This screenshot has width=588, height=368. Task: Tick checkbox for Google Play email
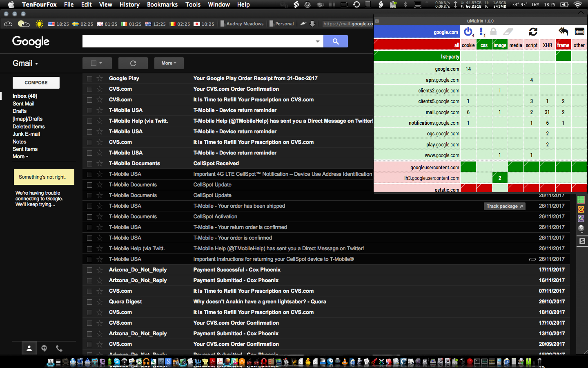point(89,79)
